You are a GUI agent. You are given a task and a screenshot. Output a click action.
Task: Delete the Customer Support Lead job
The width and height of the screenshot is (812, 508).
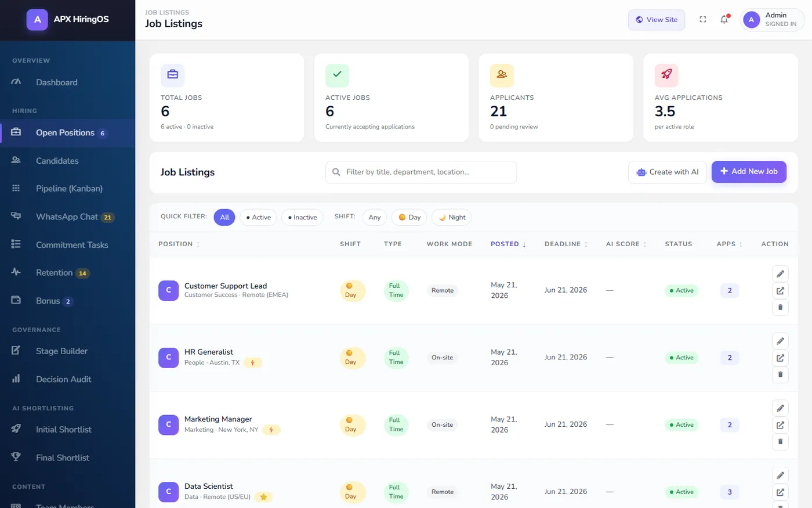coord(780,308)
